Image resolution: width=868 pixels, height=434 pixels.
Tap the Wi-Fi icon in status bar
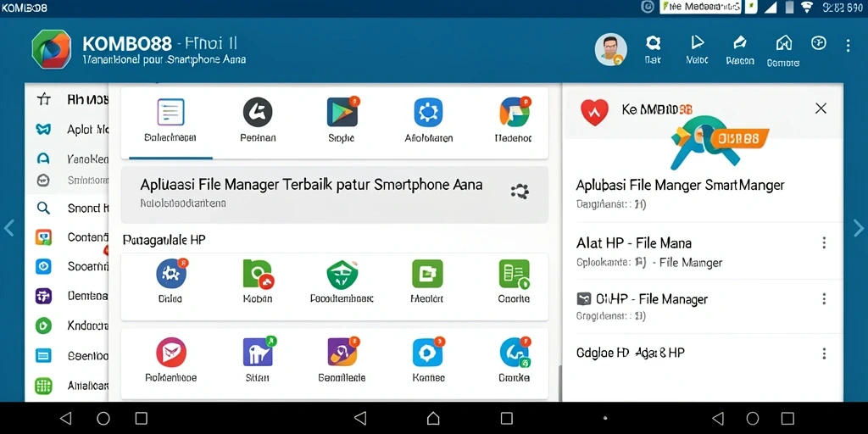point(807,7)
